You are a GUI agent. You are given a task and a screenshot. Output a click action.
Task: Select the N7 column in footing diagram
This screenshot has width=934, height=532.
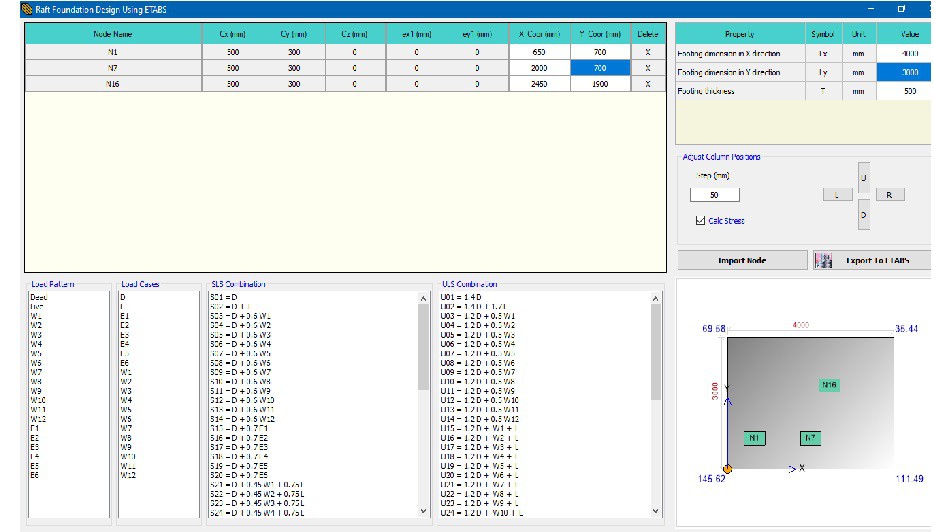coord(810,438)
